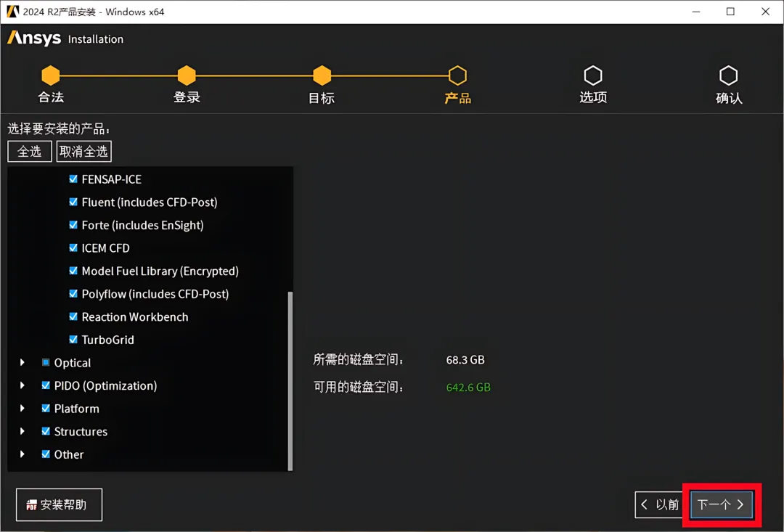Uncheck Fluent (includes CFD-Post) checkbox
This screenshot has width=784, height=532.
pos(73,202)
